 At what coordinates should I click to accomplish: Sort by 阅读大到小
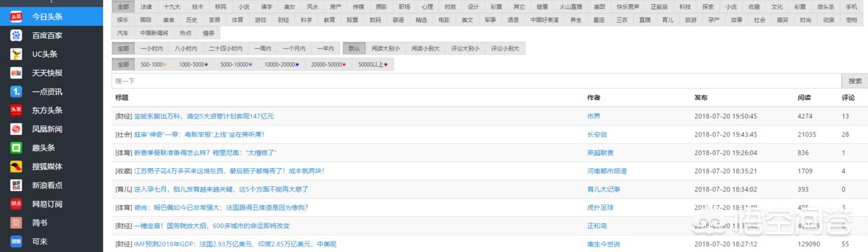pyautogui.click(x=386, y=49)
